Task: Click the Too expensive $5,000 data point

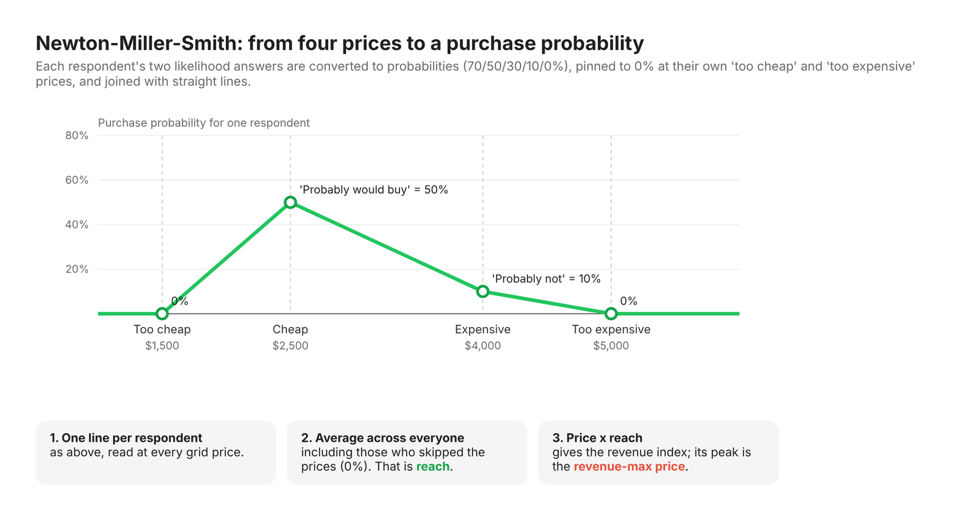Action: [x=611, y=314]
